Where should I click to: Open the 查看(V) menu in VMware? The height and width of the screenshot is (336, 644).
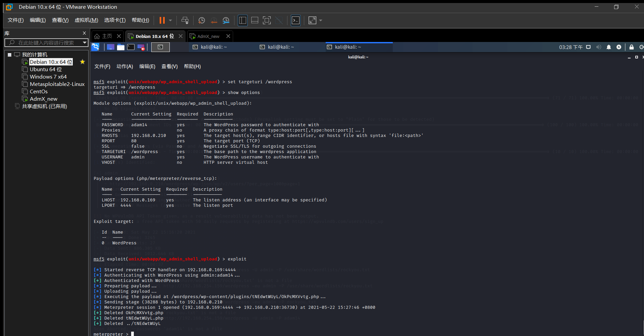(60, 20)
